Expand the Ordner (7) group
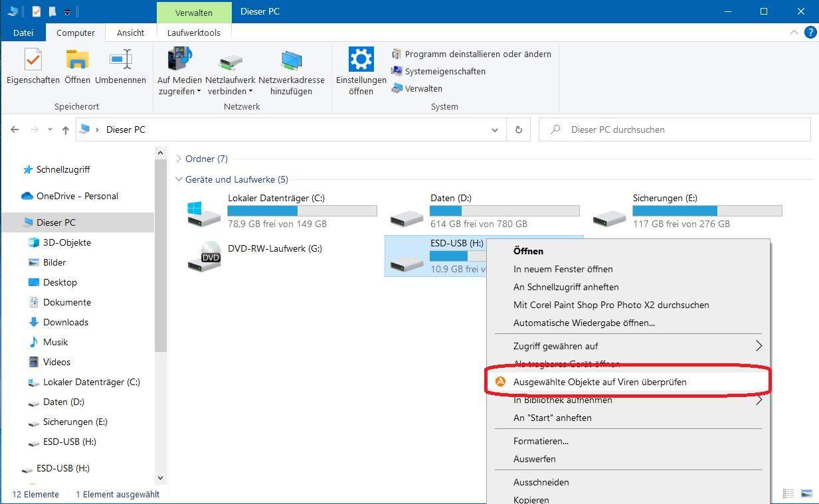 tap(179, 159)
